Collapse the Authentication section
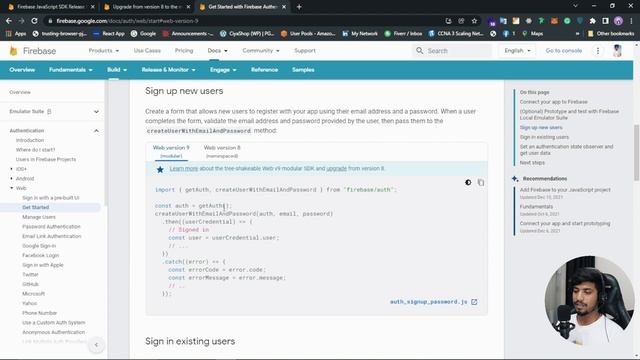Screen dimensions: 640x360 point(96,131)
